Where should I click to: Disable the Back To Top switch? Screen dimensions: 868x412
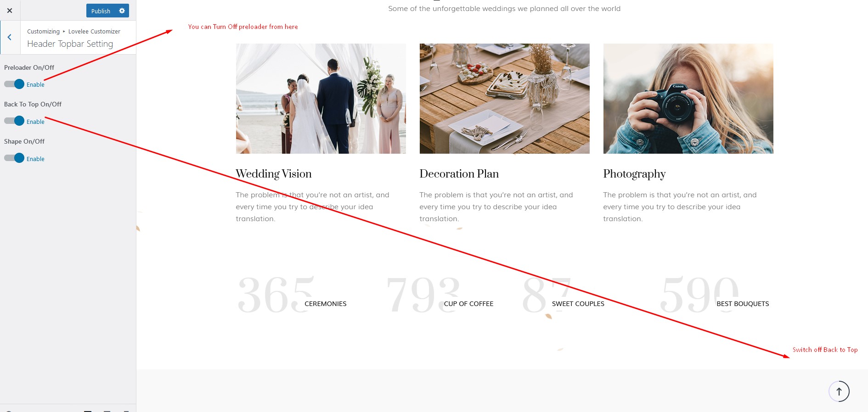14,121
